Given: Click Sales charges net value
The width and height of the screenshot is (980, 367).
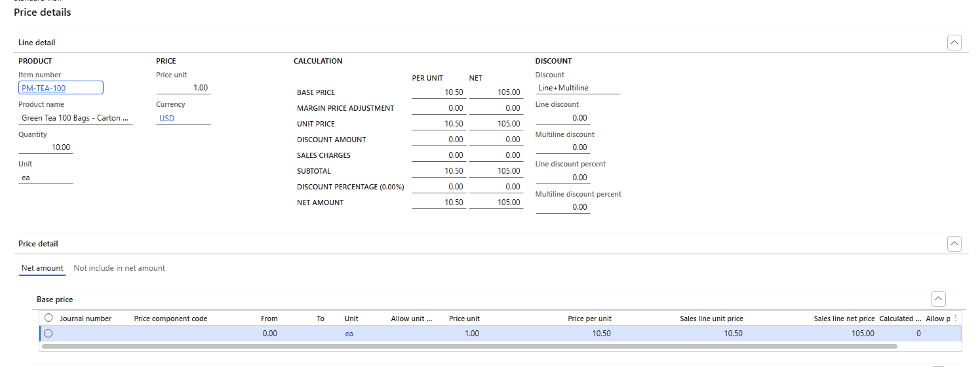Looking at the screenshot, I should click(496, 155).
